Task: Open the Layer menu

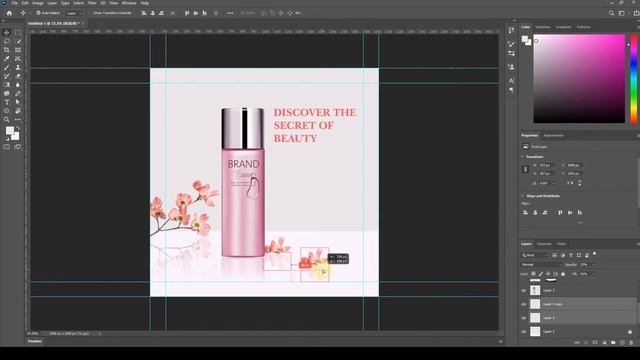Action: pyautogui.click(x=52, y=3)
